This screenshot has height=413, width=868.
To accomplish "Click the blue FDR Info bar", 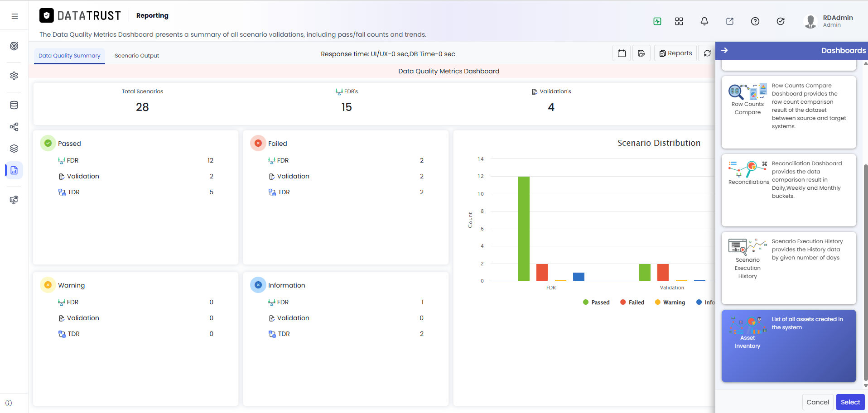I will [579, 277].
